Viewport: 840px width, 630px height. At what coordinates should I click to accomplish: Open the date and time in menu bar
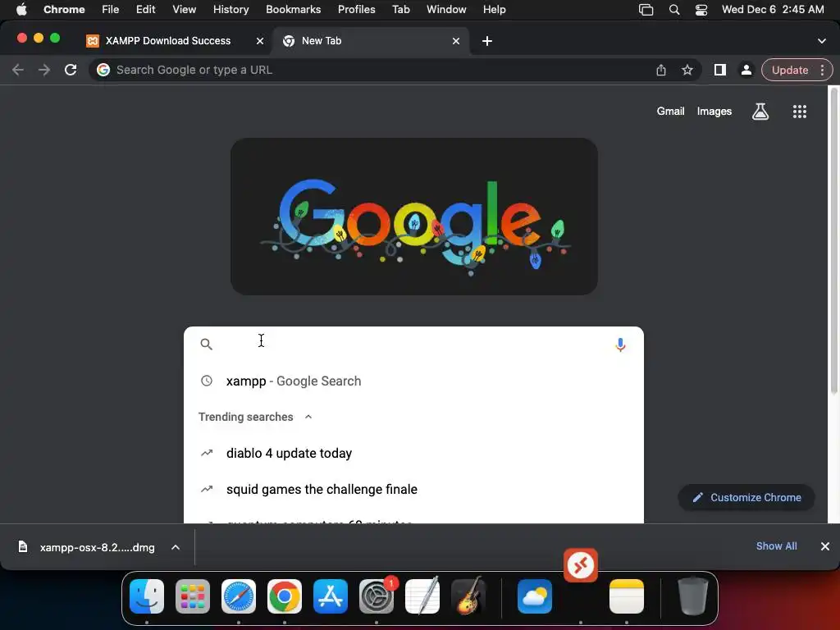coord(773,10)
